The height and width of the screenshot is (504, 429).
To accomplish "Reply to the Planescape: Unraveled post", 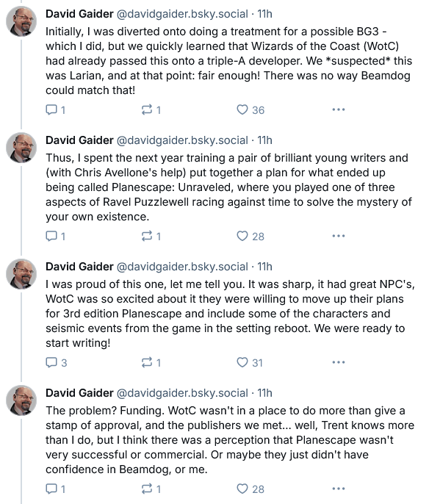I will 56,237.
